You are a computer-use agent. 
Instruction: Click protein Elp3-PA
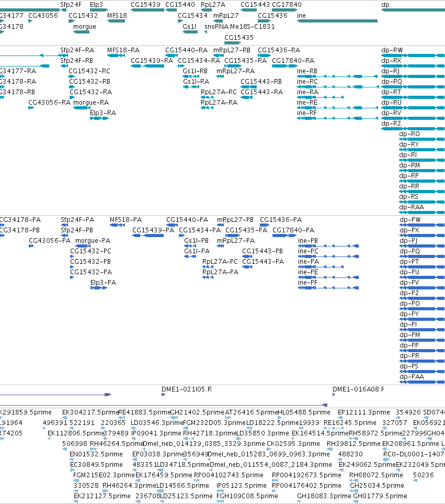point(103,283)
